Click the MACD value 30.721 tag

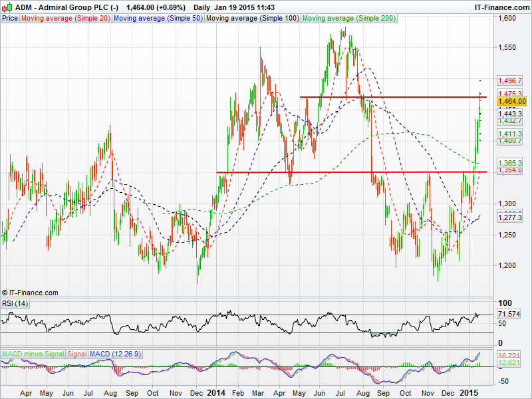coord(510,356)
